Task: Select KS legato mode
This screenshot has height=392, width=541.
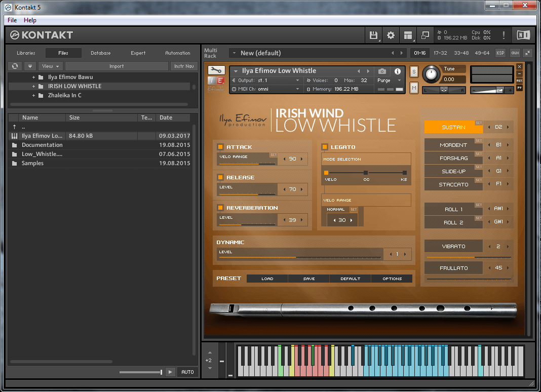Action: pyautogui.click(x=404, y=173)
